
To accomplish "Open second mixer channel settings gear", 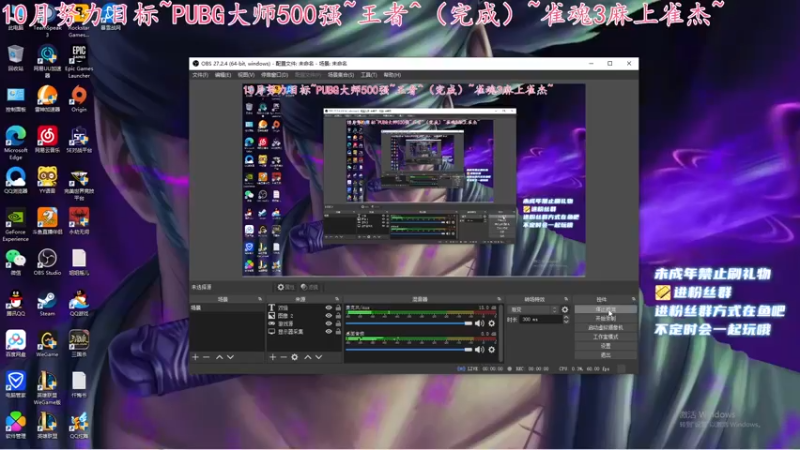I will (491, 349).
